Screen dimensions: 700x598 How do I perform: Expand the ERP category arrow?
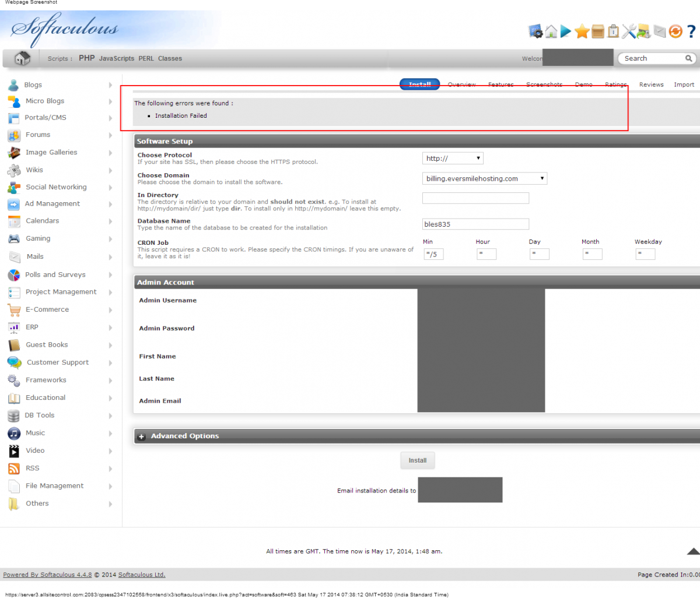pyautogui.click(x=110, y=328)
